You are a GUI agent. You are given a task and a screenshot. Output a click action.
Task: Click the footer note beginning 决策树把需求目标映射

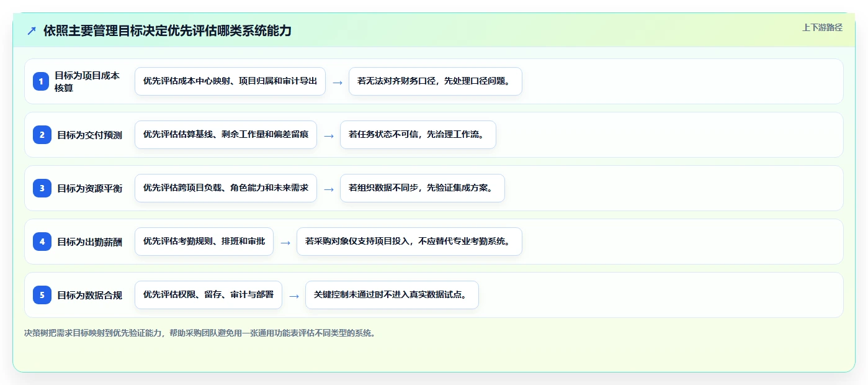tap(200, 333)
